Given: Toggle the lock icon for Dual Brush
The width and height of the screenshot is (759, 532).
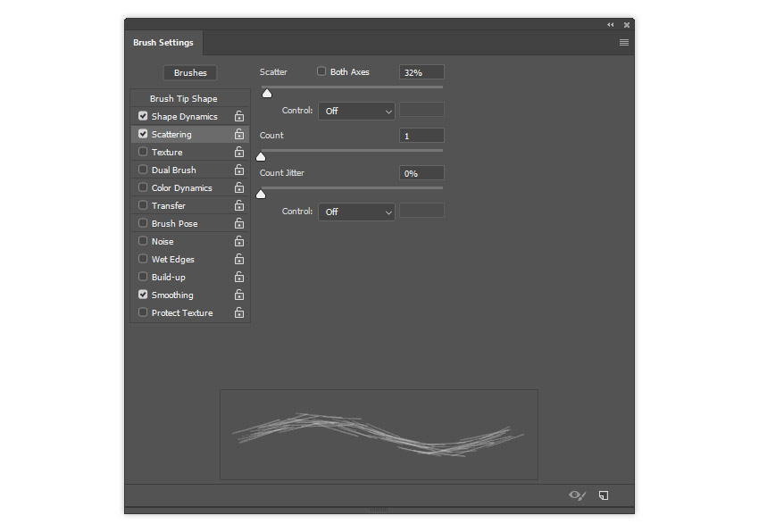Looking at the screenshot, I should point(239,170).
